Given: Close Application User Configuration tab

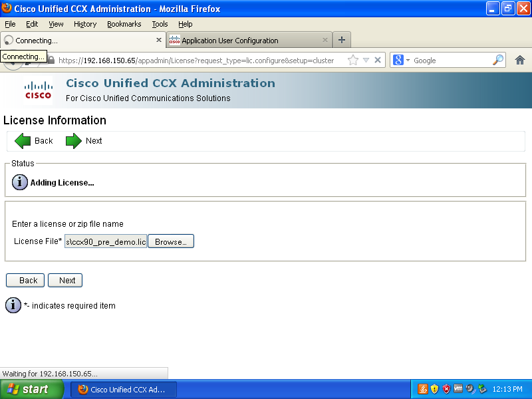Looking at the screenshot, I should click(325, 40).
